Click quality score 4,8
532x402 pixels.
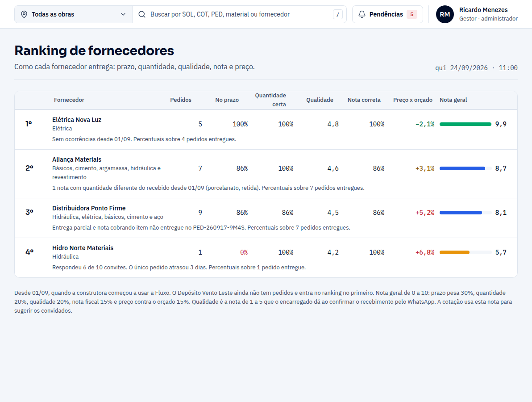333,124
